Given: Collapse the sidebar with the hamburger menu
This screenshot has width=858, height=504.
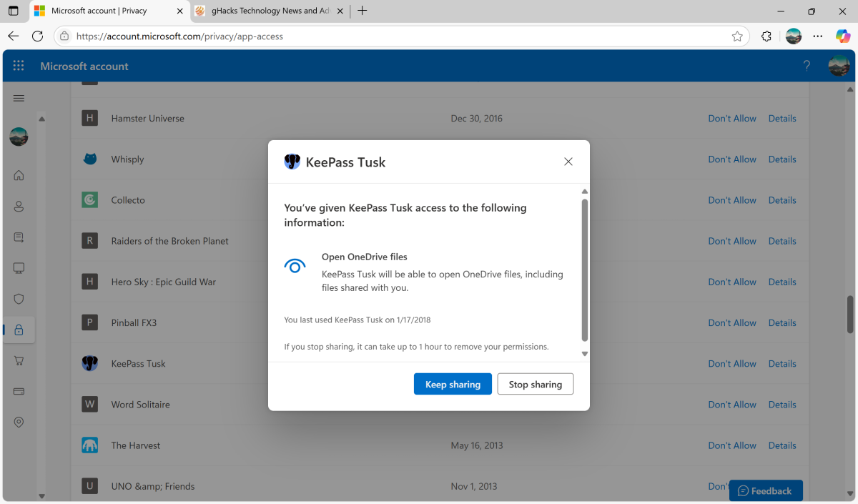Looking at the screenshot, I should [x=19, y=98].
